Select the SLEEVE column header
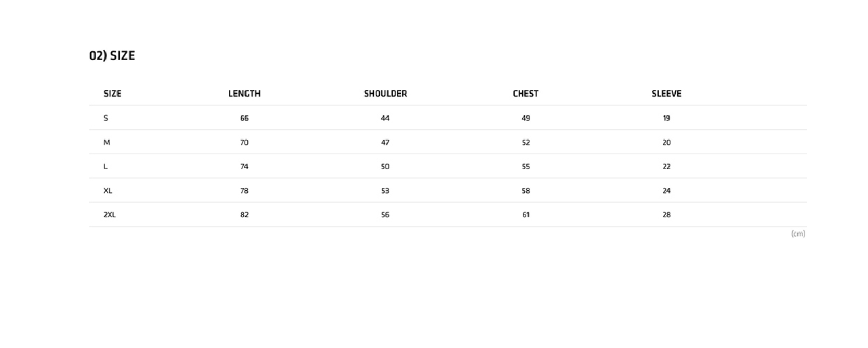Image resolution: width=868 pixels, height=348 pixels. [666, 94]
